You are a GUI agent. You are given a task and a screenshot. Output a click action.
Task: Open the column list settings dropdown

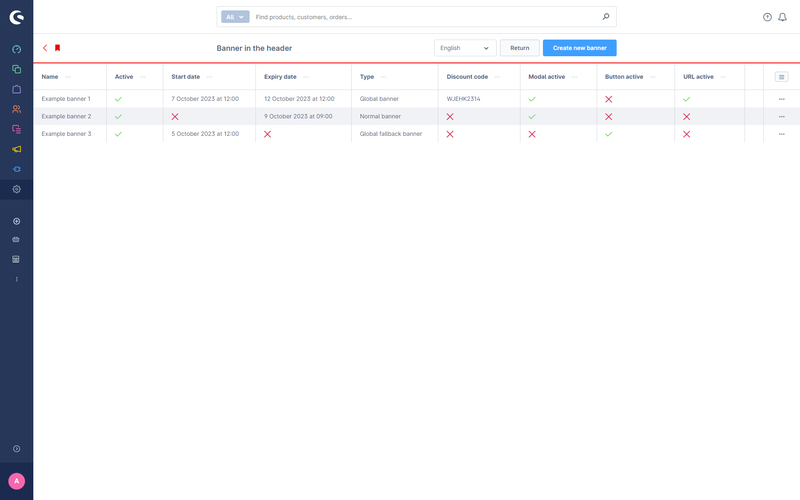(x=781, y=77)
